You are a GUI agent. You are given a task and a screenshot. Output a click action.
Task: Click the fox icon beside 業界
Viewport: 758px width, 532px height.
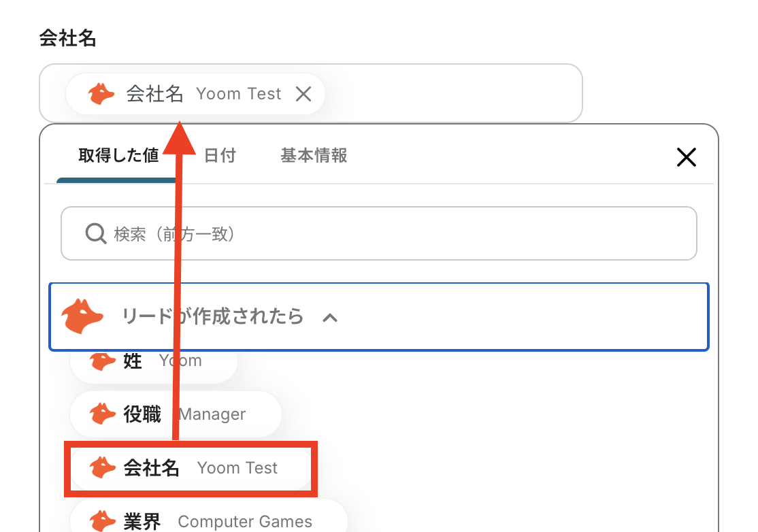[103, 521]
